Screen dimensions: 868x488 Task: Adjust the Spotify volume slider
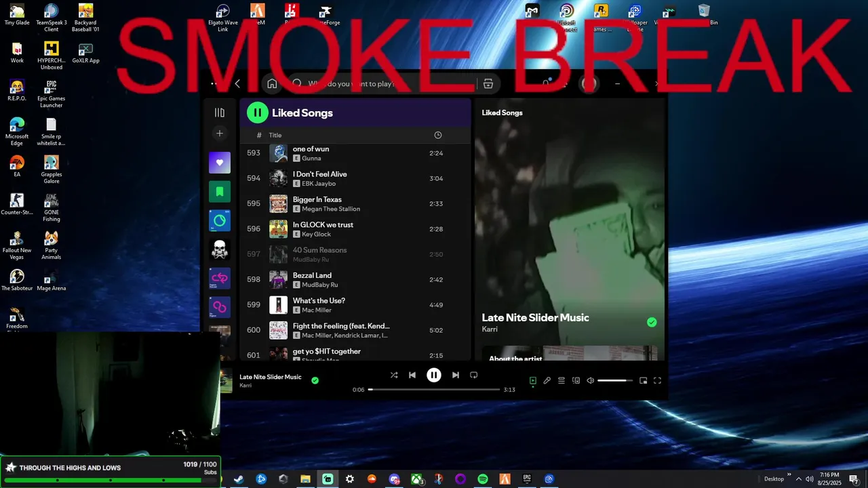(615, 381)
